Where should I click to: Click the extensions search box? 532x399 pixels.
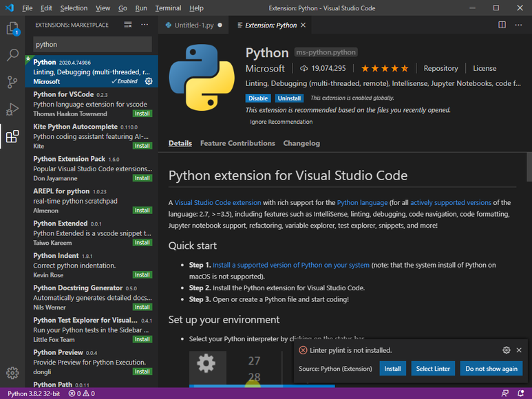[92, 45]
